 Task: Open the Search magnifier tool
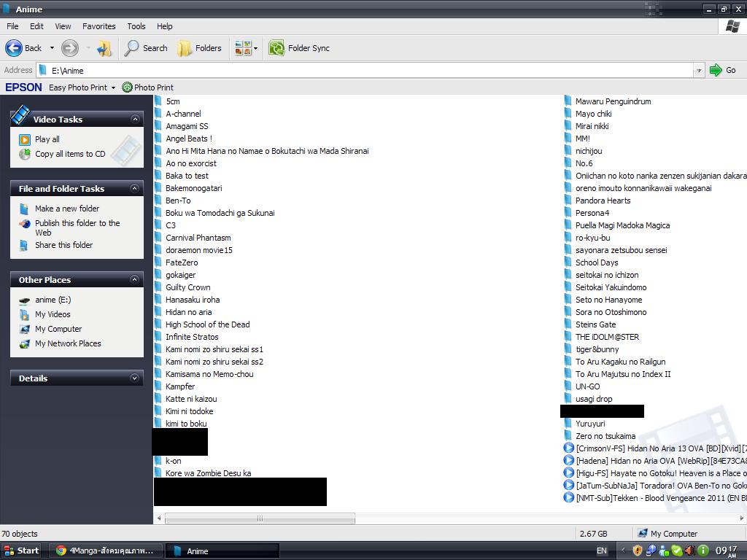[x=146, y=48]
